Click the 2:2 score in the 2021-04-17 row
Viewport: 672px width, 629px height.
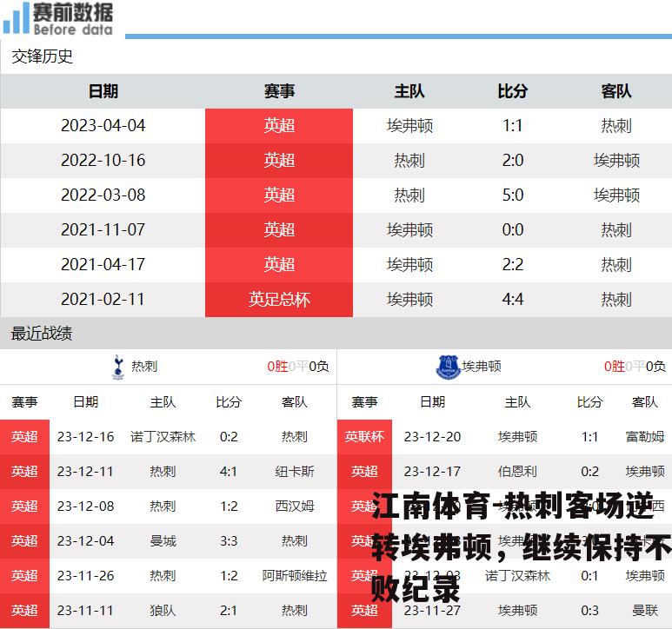tap(513, 265)
